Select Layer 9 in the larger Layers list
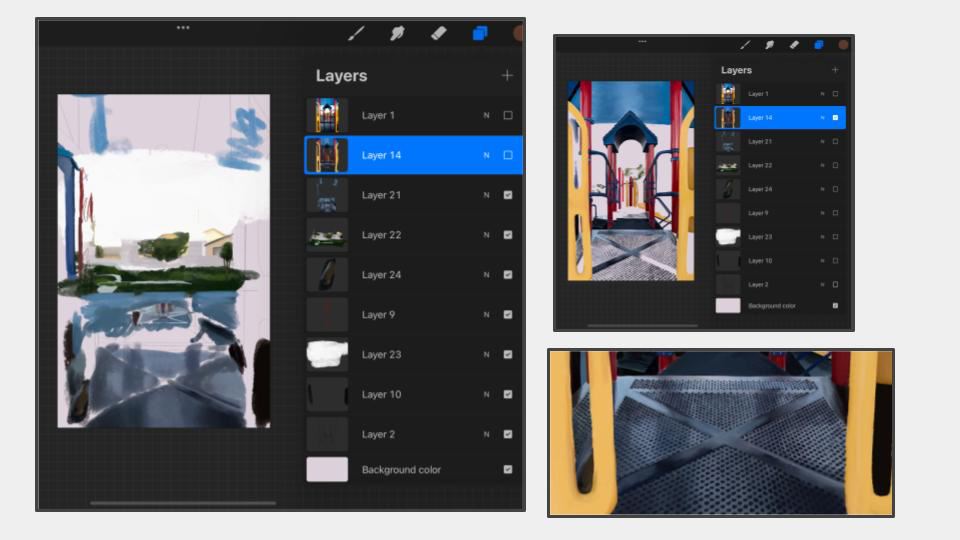960x540 pixels. [x=400, y=315]
